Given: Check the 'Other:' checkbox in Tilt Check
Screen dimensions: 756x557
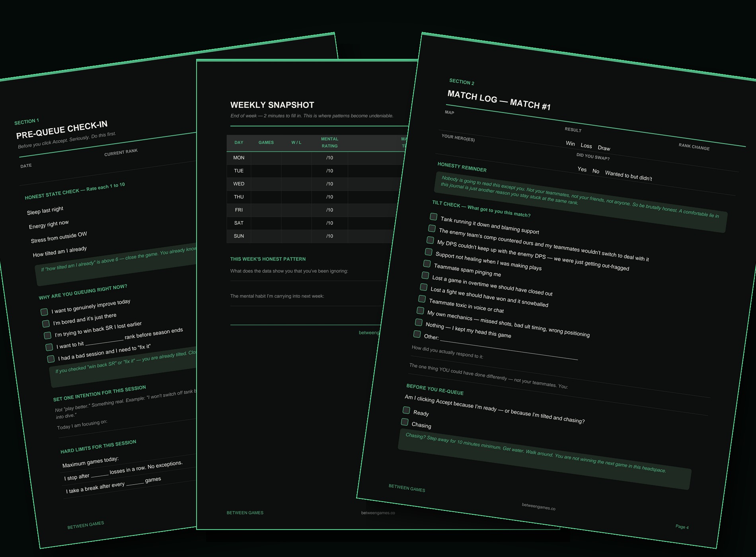Looking at the screenshot, I should point(417,334).
